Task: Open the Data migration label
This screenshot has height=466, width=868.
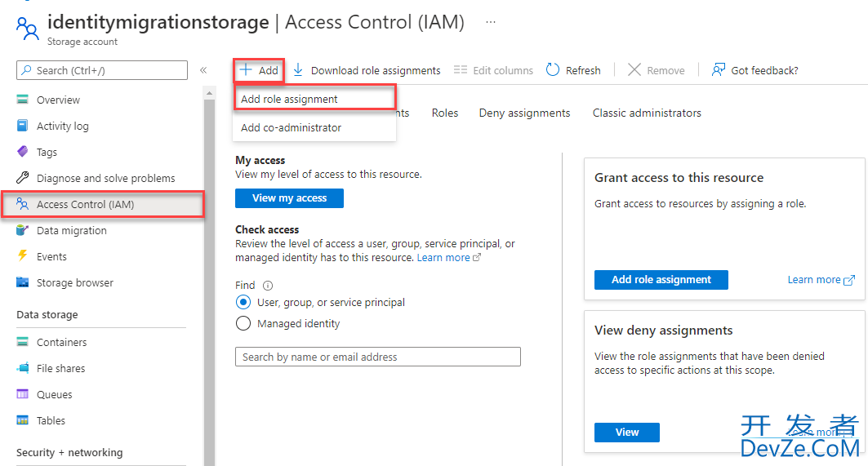Action: click(x=71, y=230)
